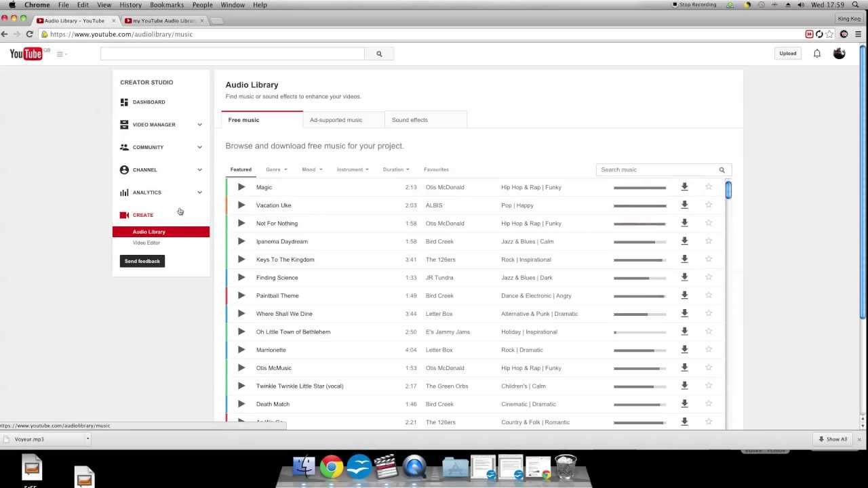868x488 pixels.
Task: Play the track Finding Science
Action: tap(241, 277)
